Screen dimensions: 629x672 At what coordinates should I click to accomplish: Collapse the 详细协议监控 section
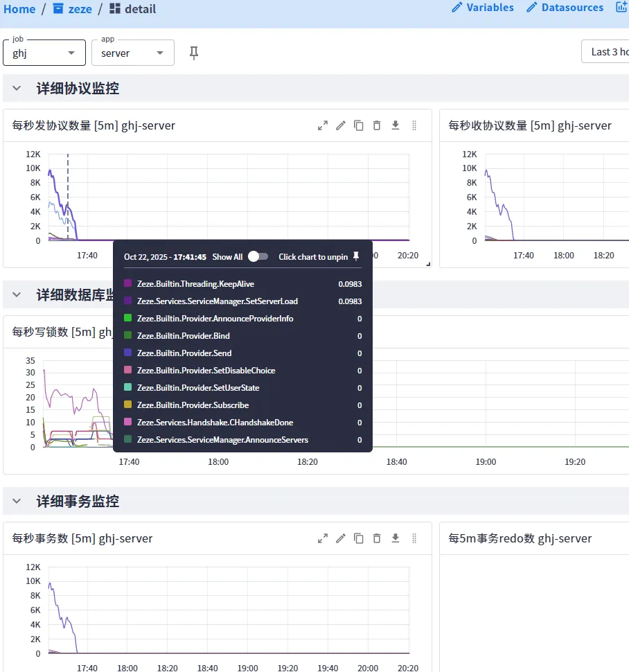17,89
